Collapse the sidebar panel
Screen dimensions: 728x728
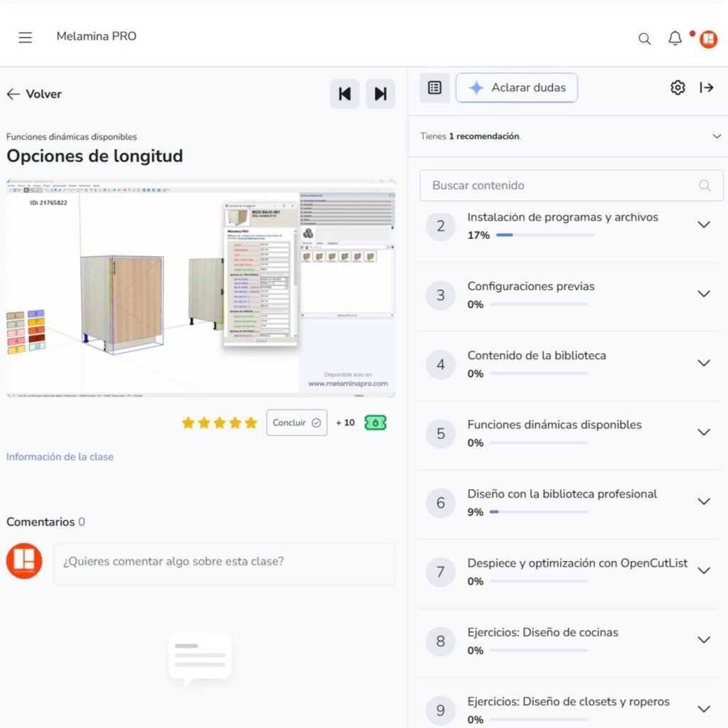coord(707,87)
